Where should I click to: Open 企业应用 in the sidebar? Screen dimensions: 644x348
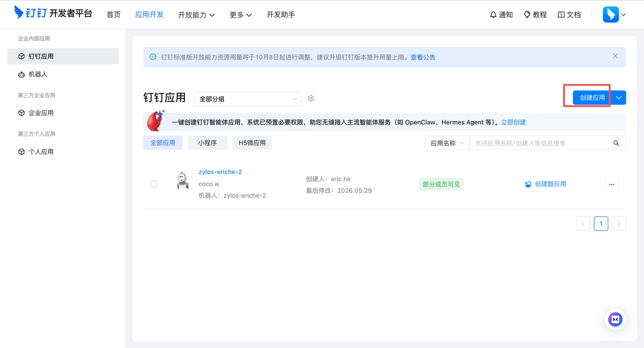(x=63, y=113)
